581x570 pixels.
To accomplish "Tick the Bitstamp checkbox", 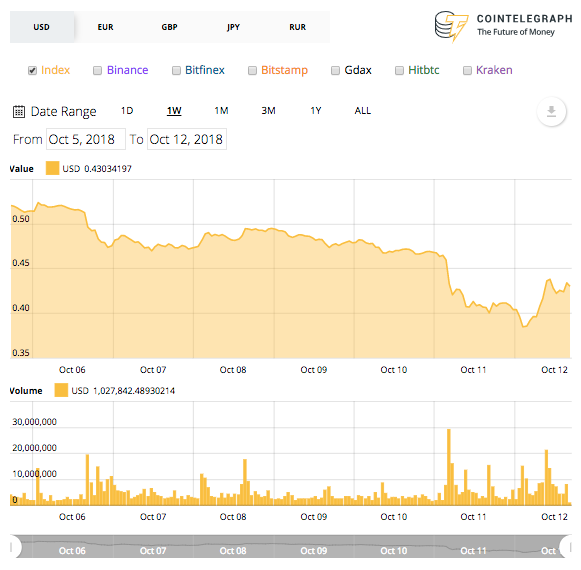I will point(252,70).
